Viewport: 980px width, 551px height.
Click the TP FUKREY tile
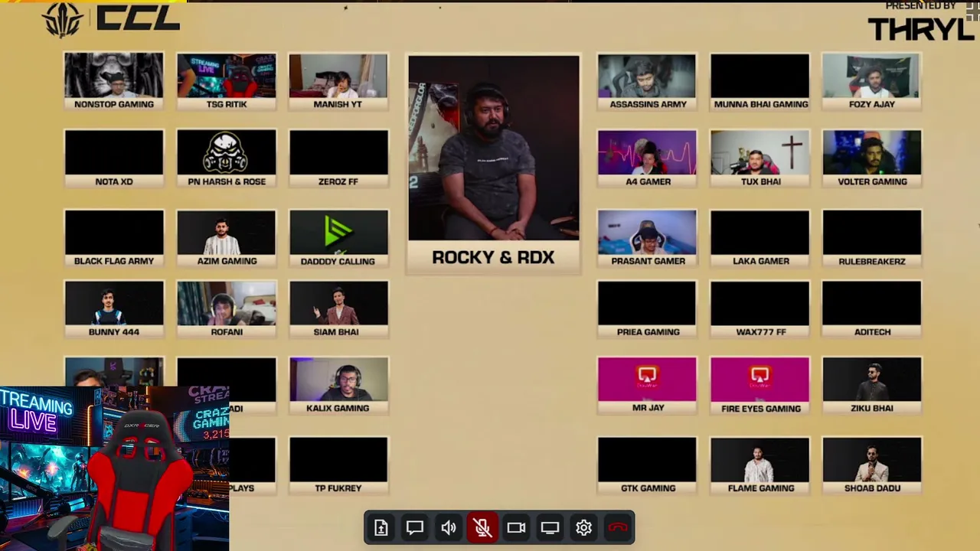338,465
